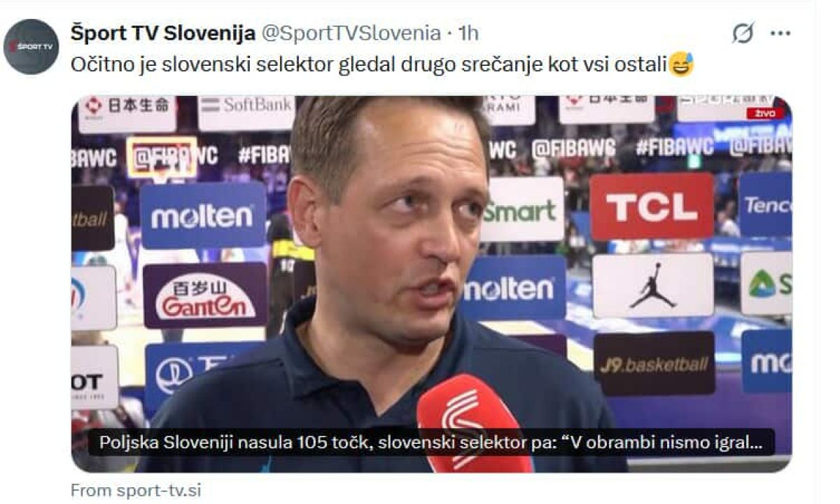Follow the From sport-tv.si source link
840x504 pixels.
tap(136, 490)
